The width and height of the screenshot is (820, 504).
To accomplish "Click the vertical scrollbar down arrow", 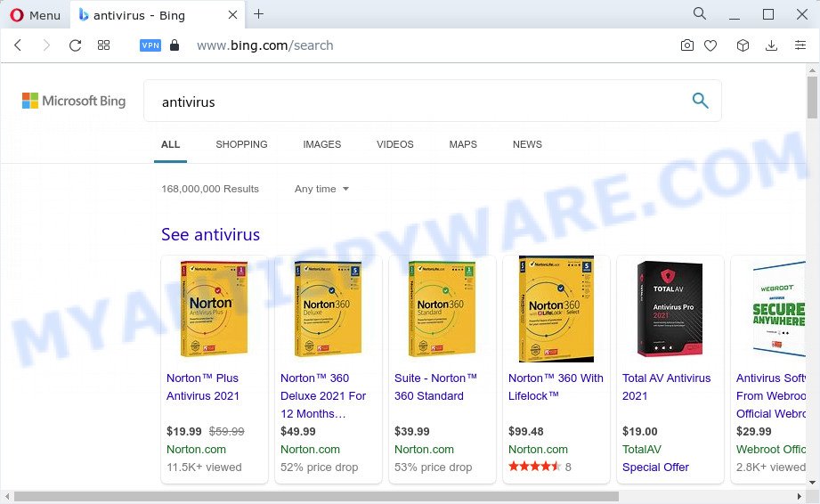I will [x=812, y=483].
